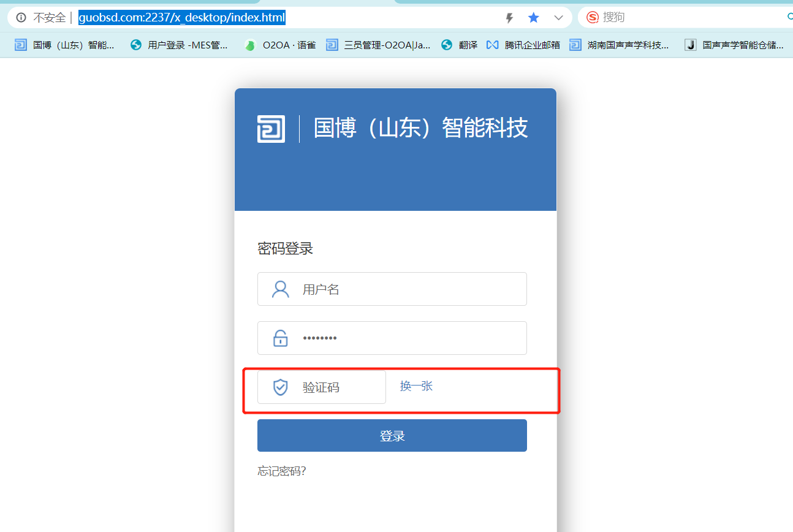Open the 用户登录 -MES管 bookmark
The width and height of the screenshot is (793, 532).
(179, 45)
